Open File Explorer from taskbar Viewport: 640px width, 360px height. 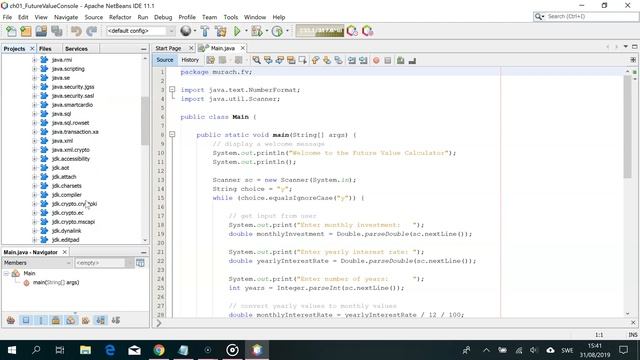tap(85, 350)
